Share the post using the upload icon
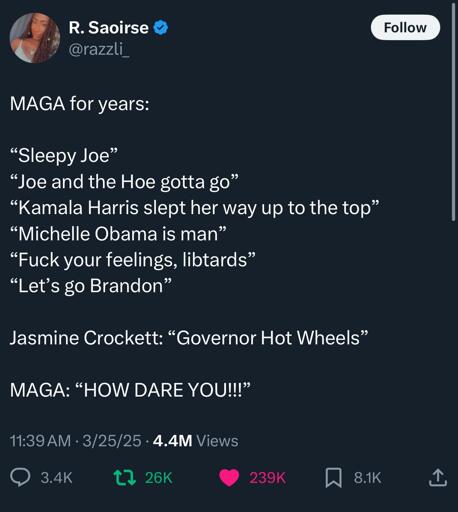 [437, 477]
